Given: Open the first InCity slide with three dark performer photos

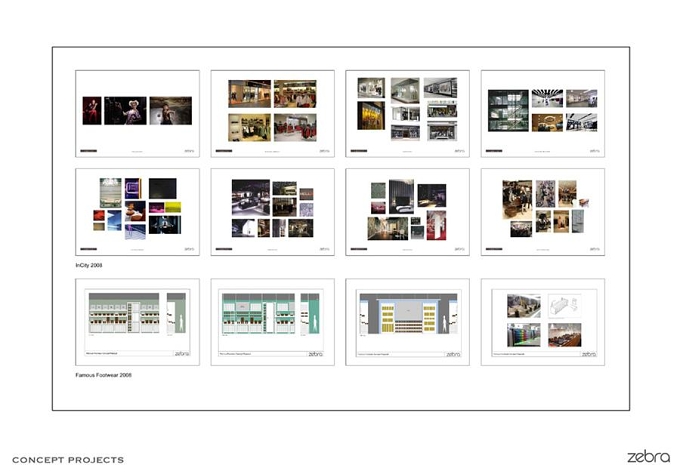Looking at the screenshot, I should click(137, 114).
